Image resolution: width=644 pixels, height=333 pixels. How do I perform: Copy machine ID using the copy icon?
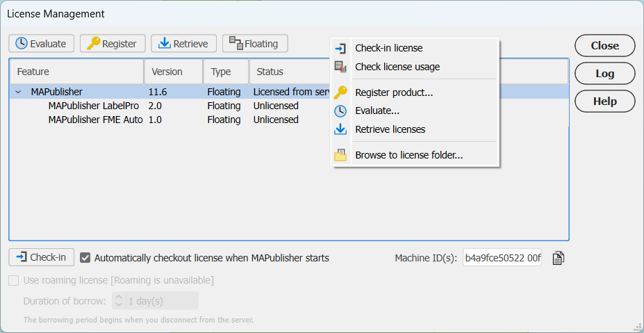click(558, 258)
